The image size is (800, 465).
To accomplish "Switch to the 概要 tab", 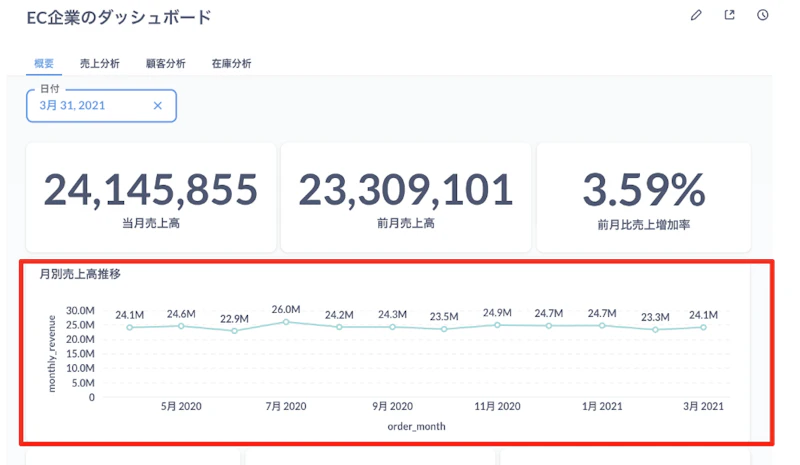I will pyautogui.click(x=44, y=63).
